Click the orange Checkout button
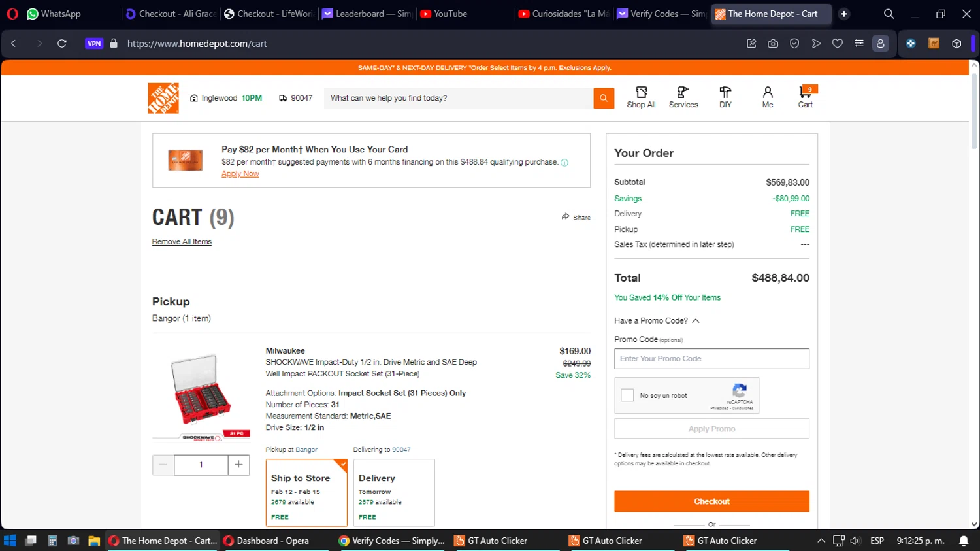This screenshot has width=980, height=551. pos(711,501)
